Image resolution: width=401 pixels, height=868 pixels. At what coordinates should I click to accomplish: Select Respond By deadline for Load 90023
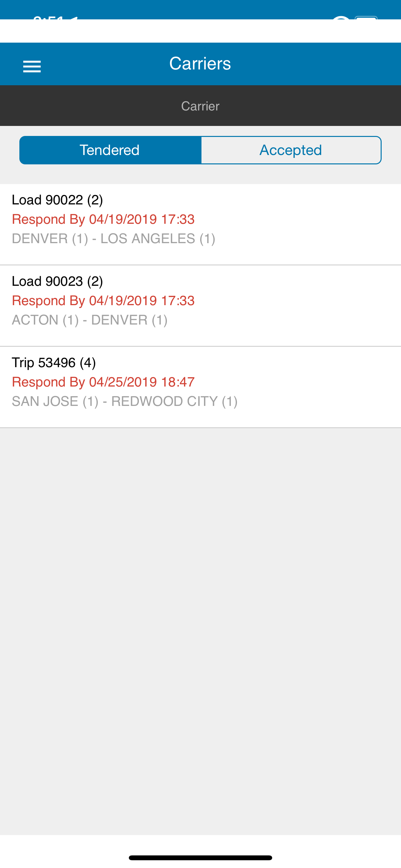pos(103,301)
